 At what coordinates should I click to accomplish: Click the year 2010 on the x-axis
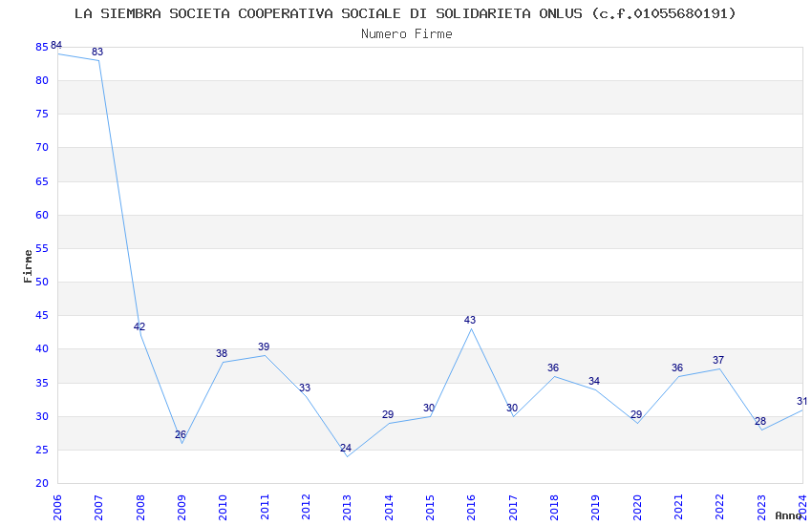223,505
